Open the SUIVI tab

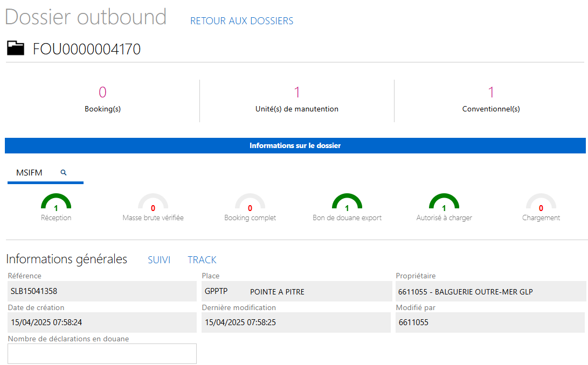(159, 260)
